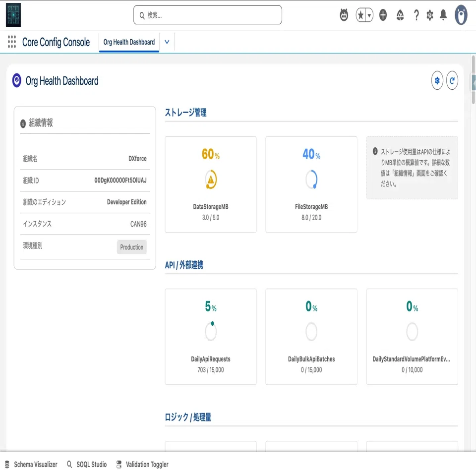Click into the 検索 search field

(208, 15)
